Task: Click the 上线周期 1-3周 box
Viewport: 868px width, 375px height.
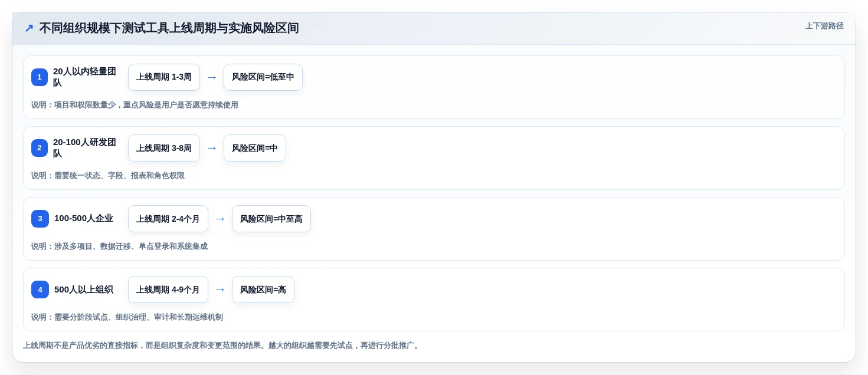Action: point(164,77)
